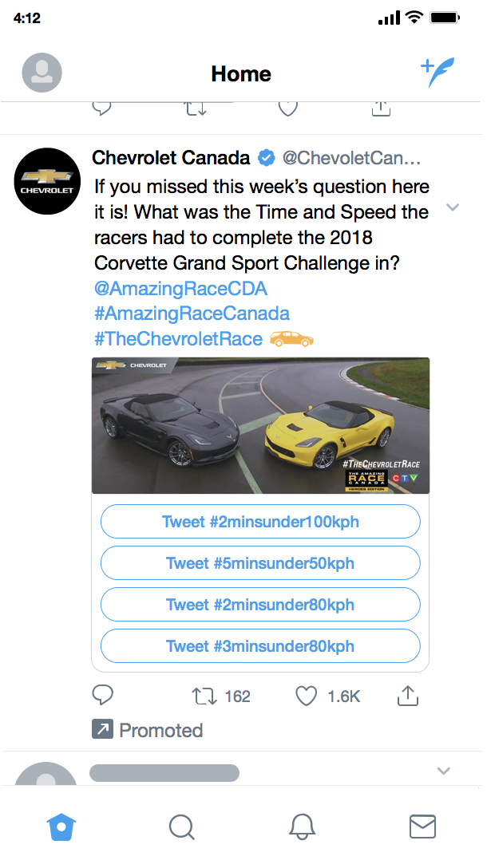
Task: Retweet the Chevrolet Canada tweet
Action: [205, 696]
